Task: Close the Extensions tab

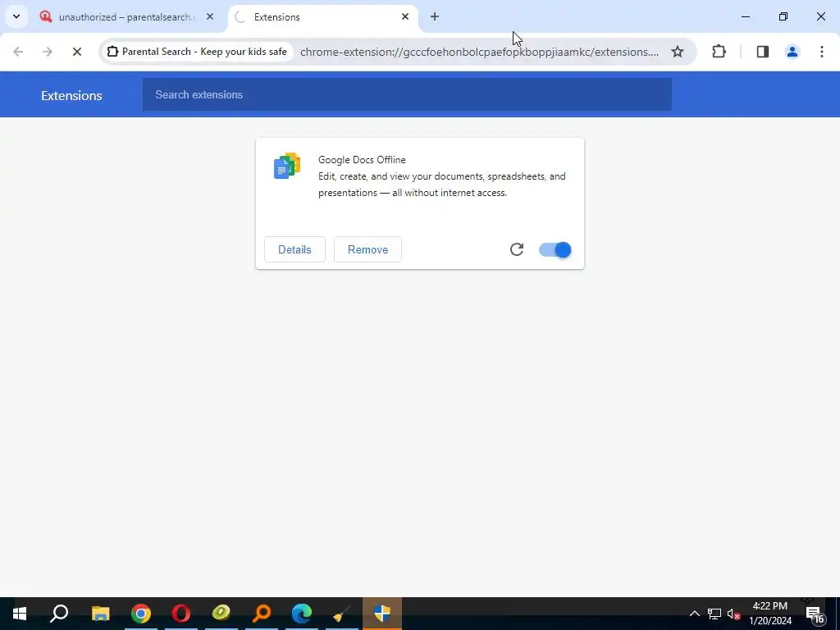Action: pos(405,16)
